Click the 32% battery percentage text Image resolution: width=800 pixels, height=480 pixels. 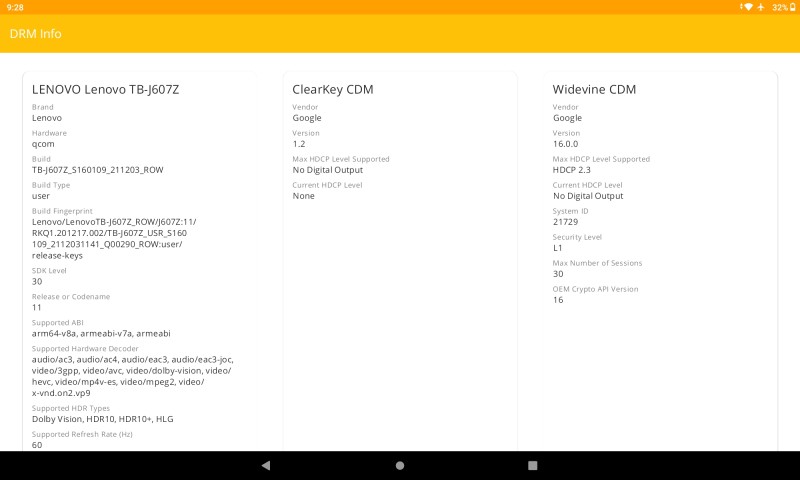[780, 7]
